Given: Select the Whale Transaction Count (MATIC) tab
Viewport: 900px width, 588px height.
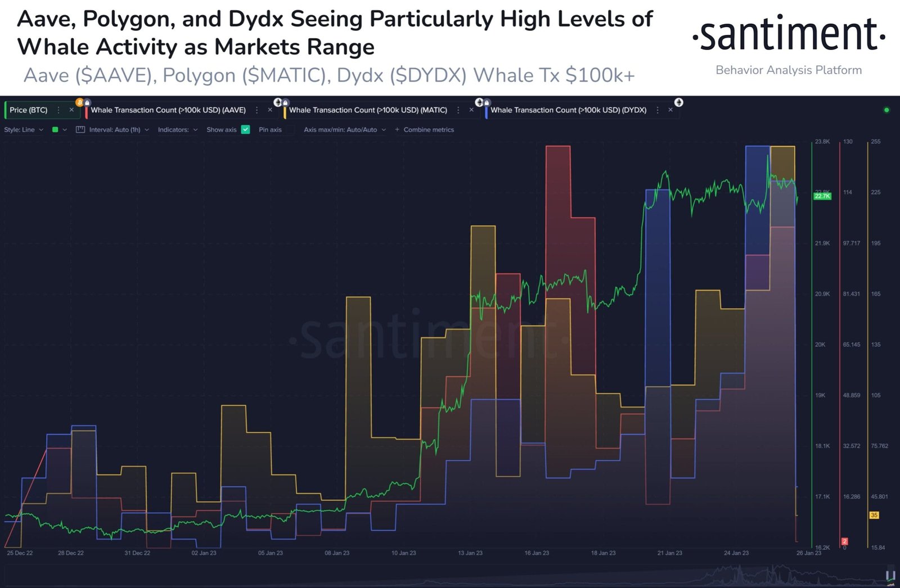Looking at the screenshot, I should click(368, 110).
